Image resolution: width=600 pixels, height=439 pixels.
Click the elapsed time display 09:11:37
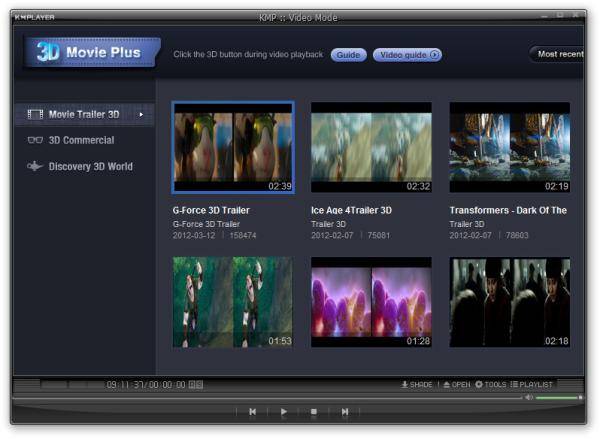(125, 385)
